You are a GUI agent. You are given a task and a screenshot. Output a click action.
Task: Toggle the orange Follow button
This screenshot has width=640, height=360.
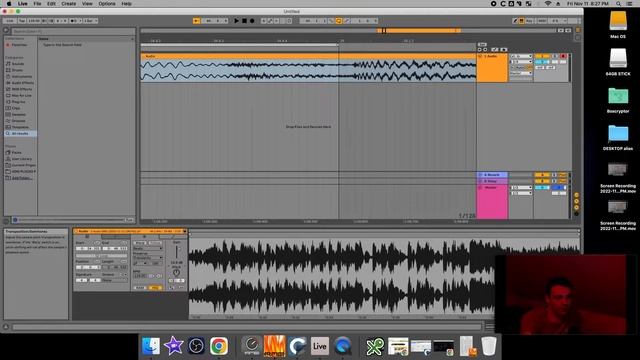point(196,21)
